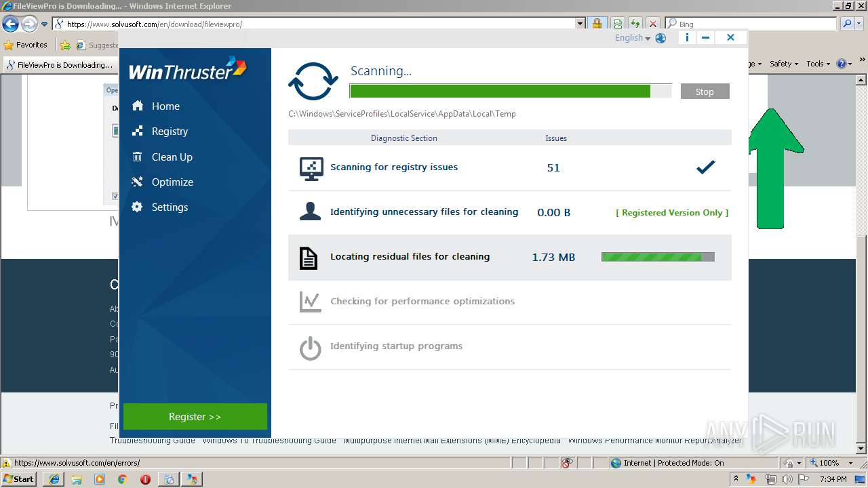Open search provider dropdown arrow
The image size is (868, 488).
click(860, 24)
